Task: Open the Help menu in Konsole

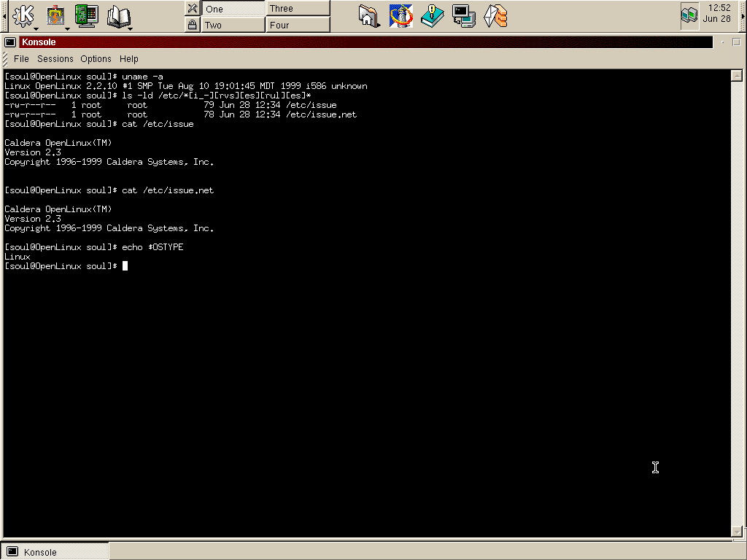Action: [128, 58]
